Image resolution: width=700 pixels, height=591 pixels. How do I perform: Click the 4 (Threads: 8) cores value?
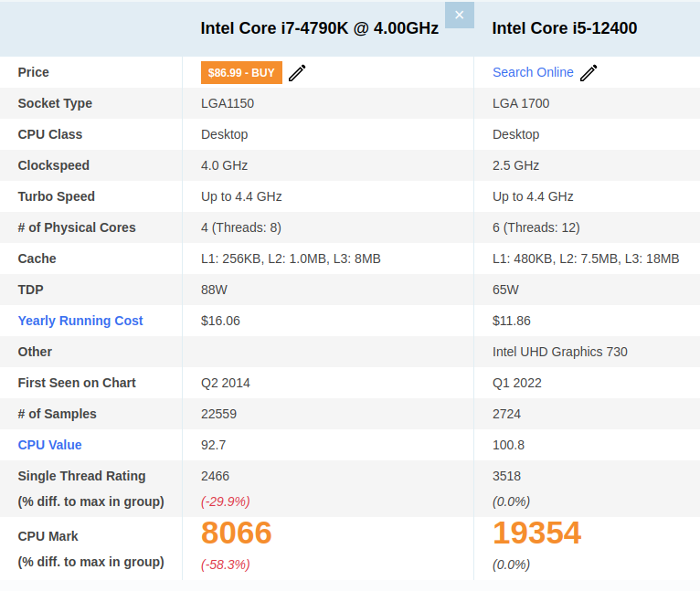pyautogui.click(x=241, y=227)
